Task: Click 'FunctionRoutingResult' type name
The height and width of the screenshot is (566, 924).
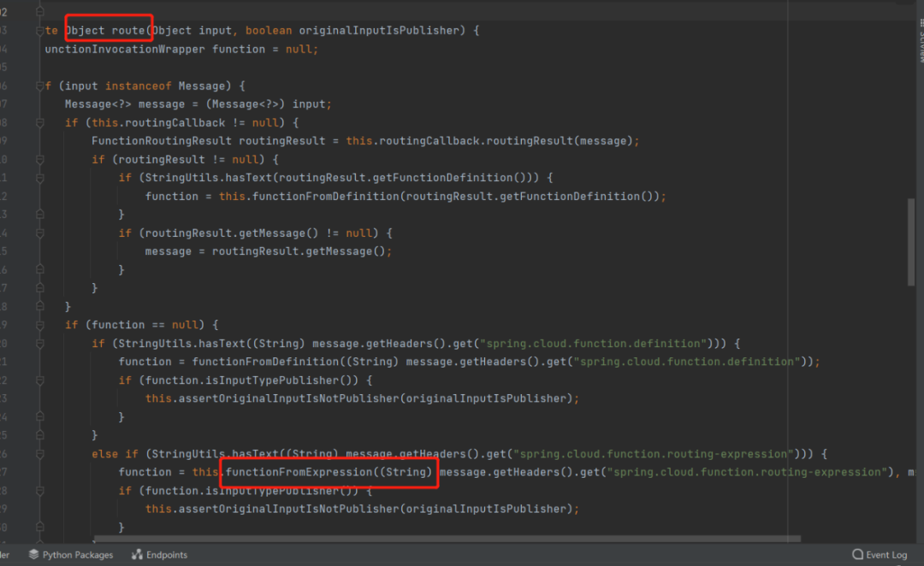Action: 162,141
